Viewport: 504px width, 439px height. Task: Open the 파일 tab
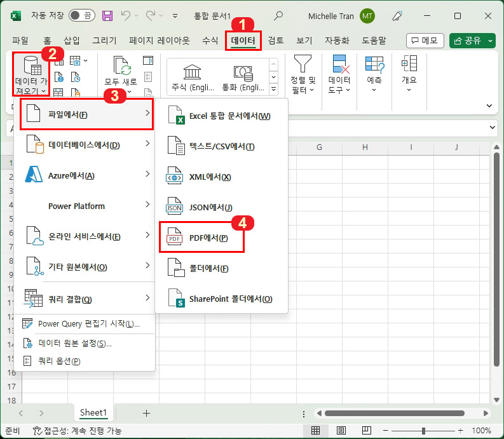[x=20, y=41]
